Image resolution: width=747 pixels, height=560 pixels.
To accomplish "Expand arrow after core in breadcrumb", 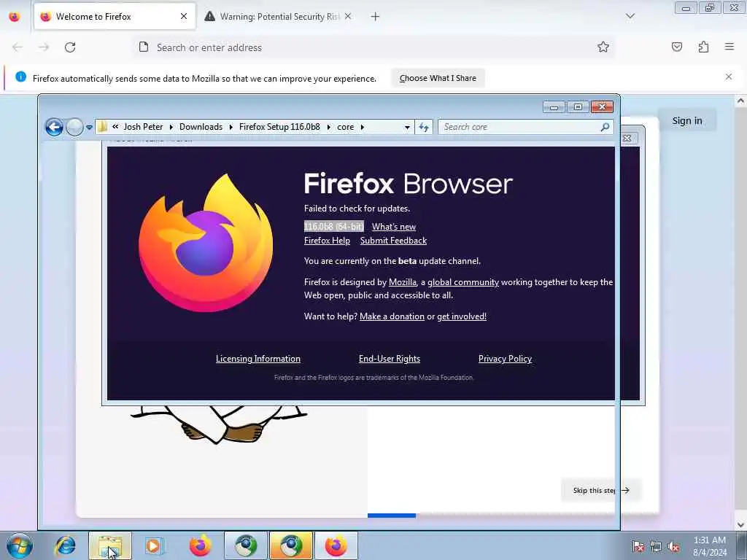I will coord(363,127).
